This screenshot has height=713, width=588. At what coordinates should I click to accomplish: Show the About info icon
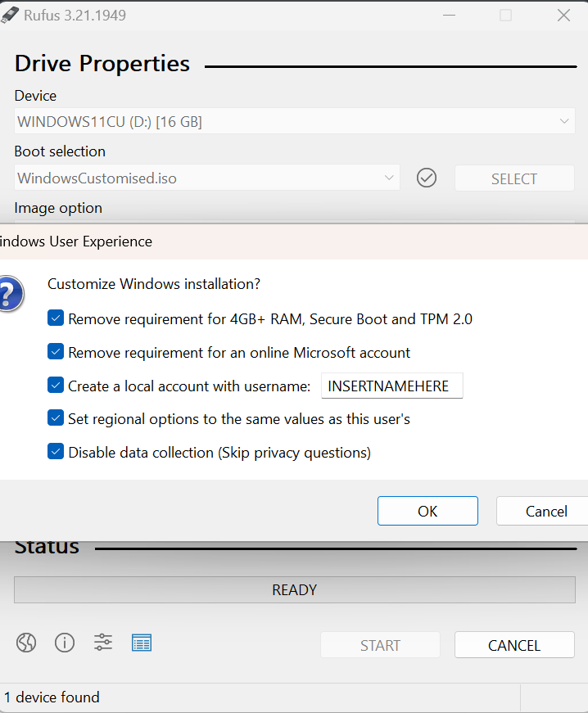[65, 643]
